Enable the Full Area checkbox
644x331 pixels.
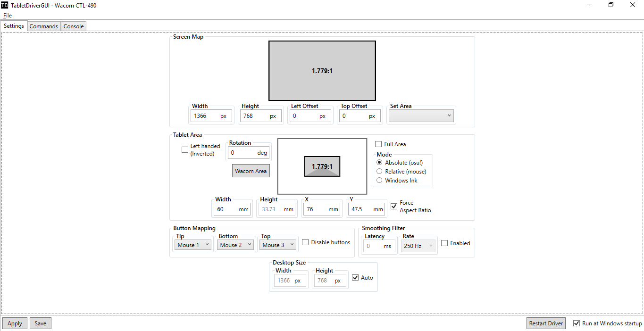[378, 144]
